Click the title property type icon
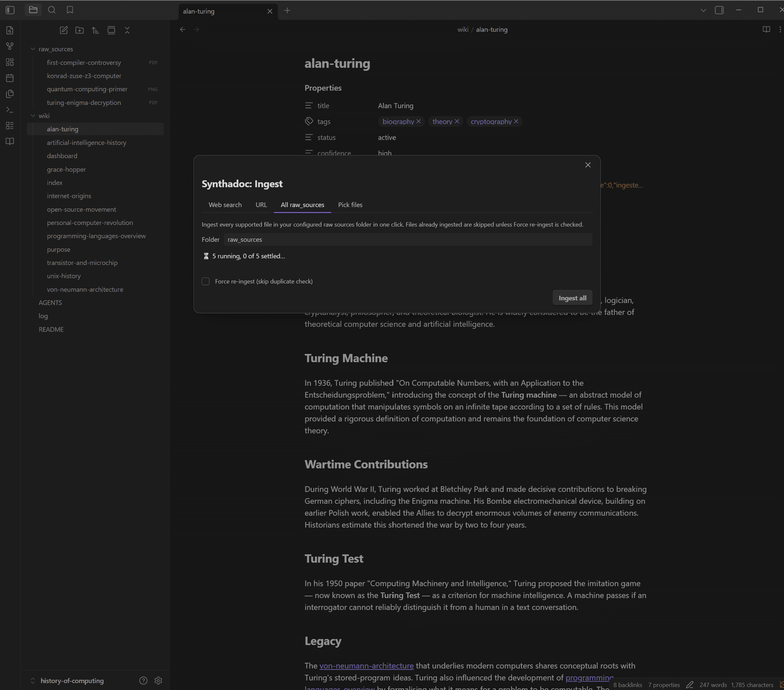This screenshot has width=784, height=690. coord(309,105)
